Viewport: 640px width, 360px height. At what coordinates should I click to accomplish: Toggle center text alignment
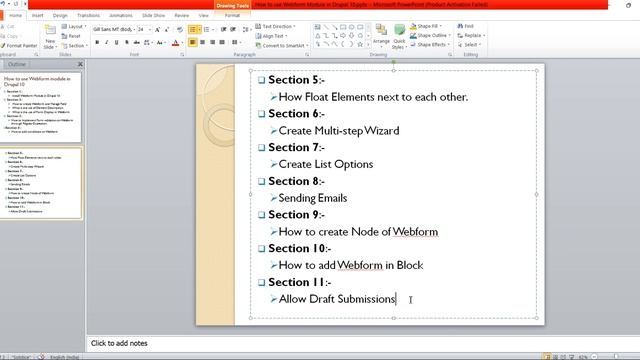(x=202, y=42)
